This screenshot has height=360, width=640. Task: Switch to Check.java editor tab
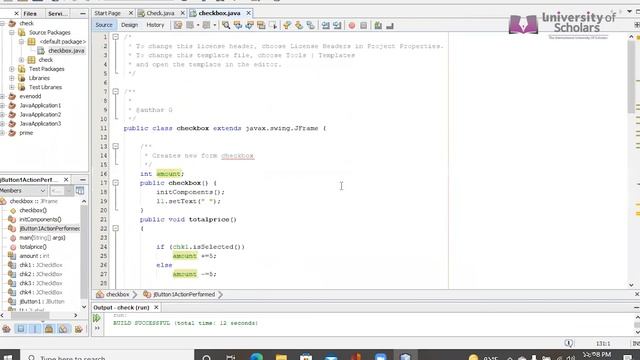(x=160, y=13)
